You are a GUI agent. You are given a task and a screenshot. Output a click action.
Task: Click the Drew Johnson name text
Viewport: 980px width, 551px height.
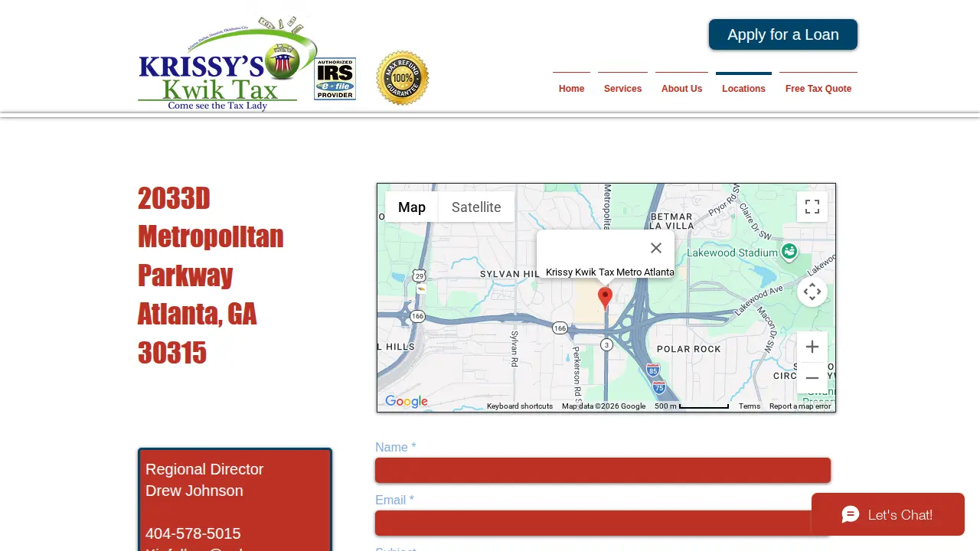tap(194, 491)
